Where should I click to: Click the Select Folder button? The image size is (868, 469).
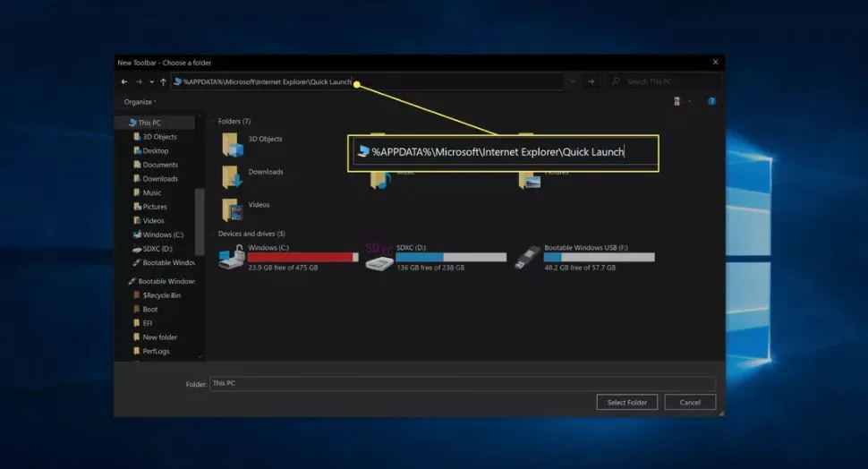(626, 403)
